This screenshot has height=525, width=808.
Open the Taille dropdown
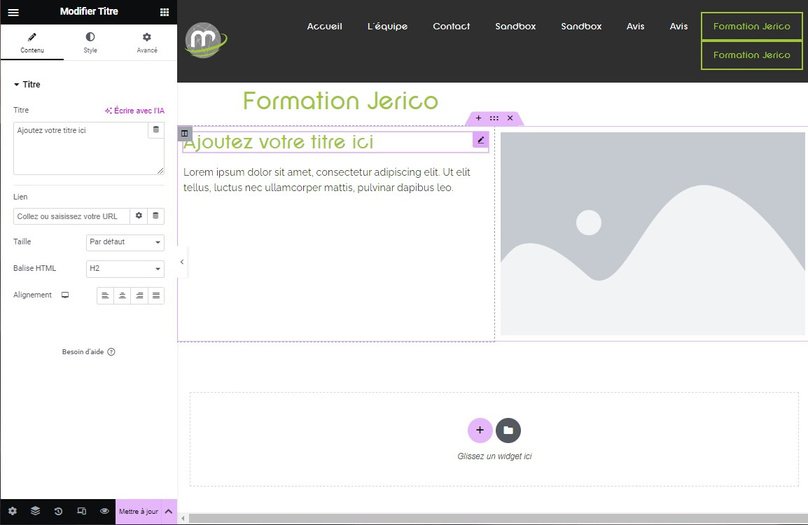(x=125, y=242)
